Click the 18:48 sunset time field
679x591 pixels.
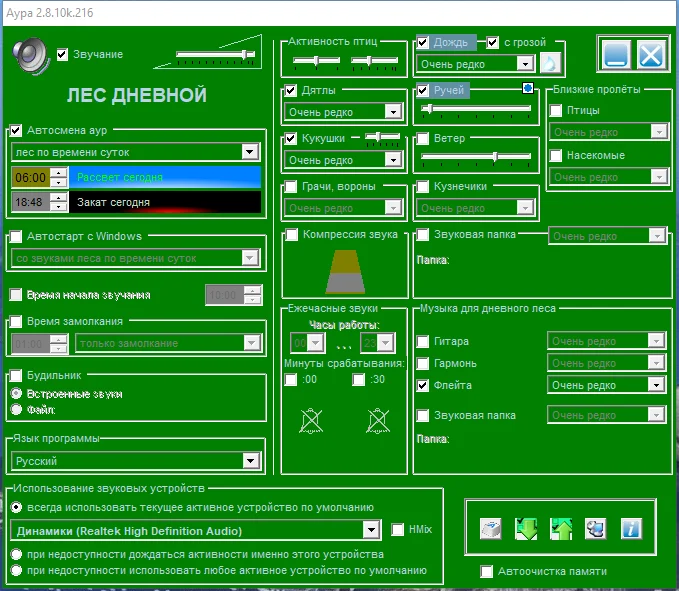point(29,202)
